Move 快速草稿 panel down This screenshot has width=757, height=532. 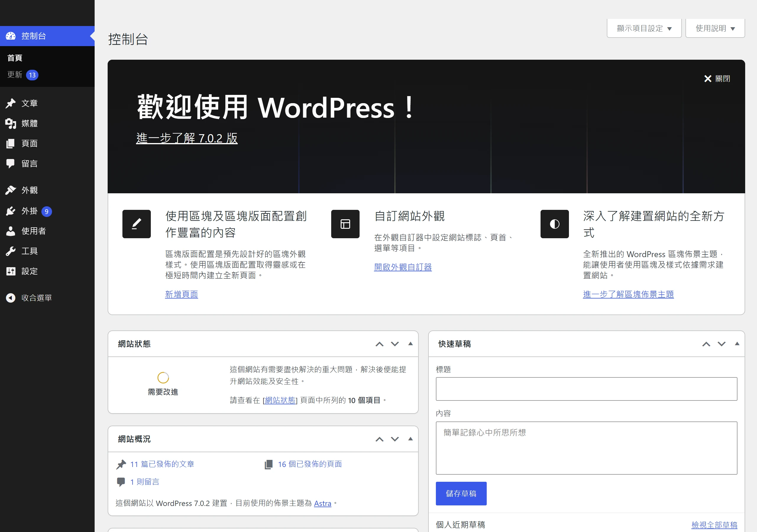tap(722, 344)
